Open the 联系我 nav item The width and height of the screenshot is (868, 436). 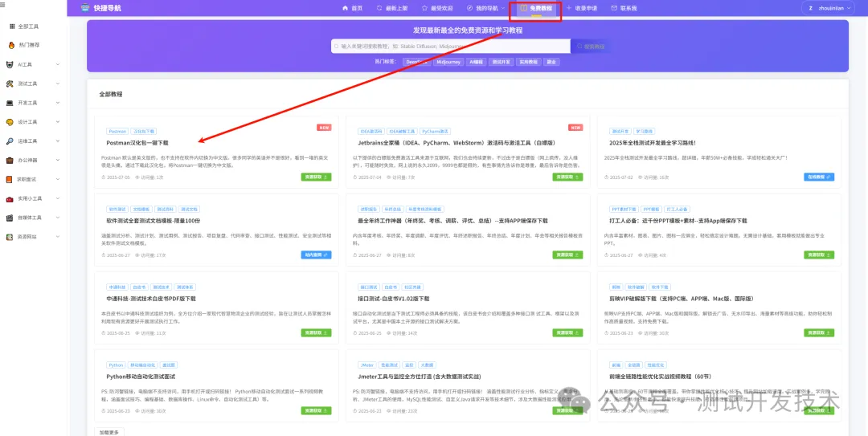tap(624, 8)
